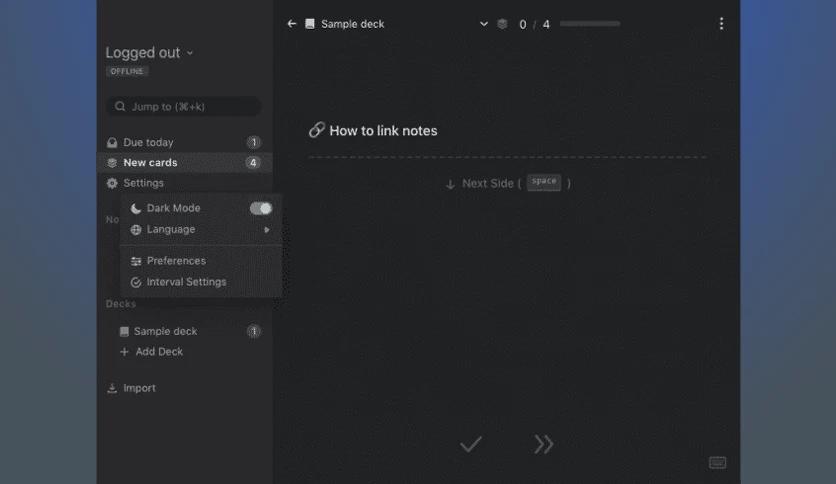Toggle the Dark Mode switch
Image resolution: width=836 pixels, height=484 pixels.
pos(261,208)
